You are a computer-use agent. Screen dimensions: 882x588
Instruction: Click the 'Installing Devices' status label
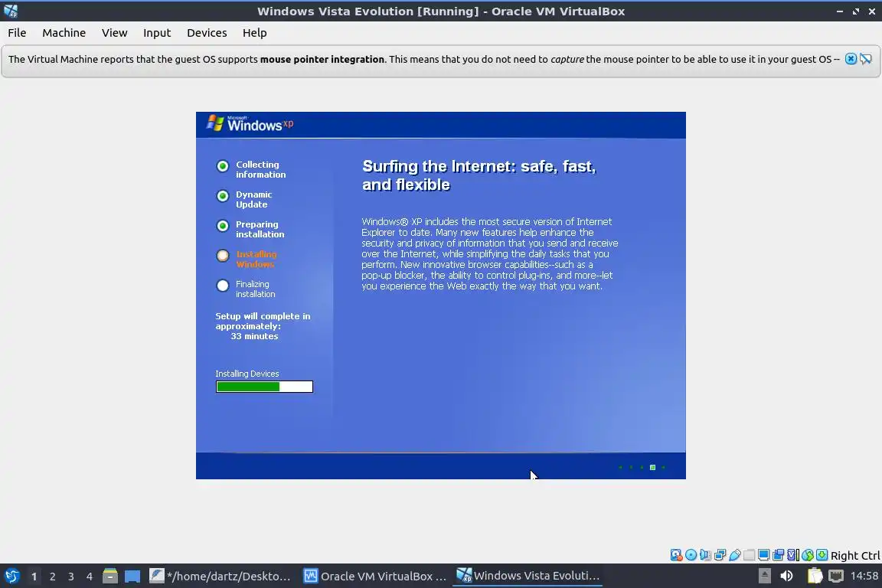pos(247,374)
